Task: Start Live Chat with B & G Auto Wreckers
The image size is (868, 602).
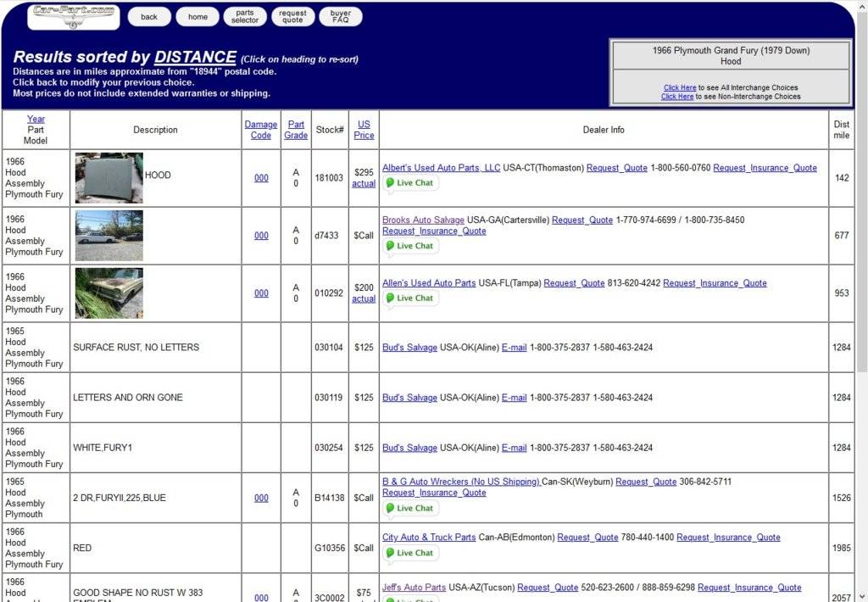Action: point(410,509)
